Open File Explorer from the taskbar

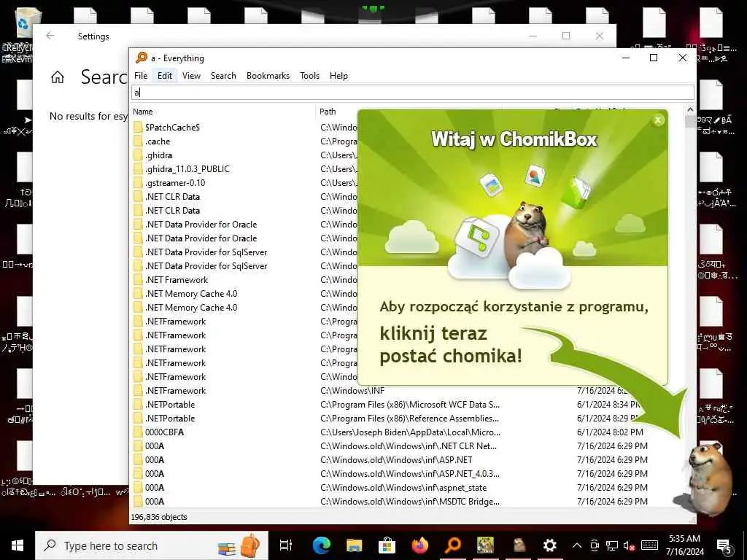354,545
